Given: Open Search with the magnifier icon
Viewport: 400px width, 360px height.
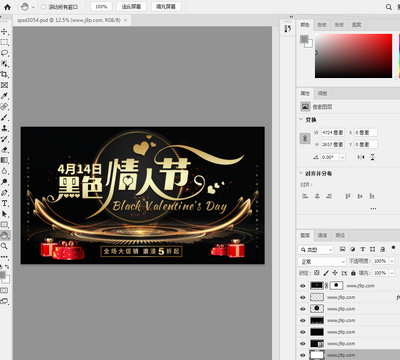Looking at the screenshot, I should pos(389,7).
